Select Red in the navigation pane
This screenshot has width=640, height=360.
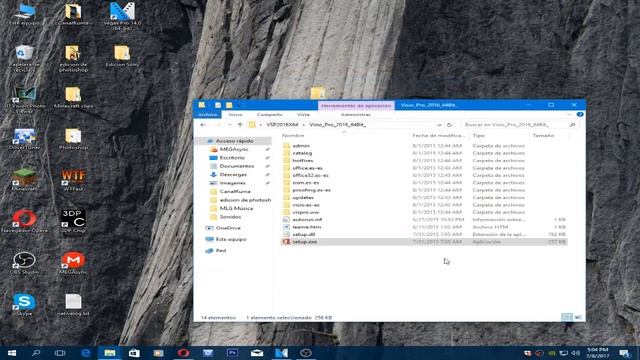[x=220, y=251]
